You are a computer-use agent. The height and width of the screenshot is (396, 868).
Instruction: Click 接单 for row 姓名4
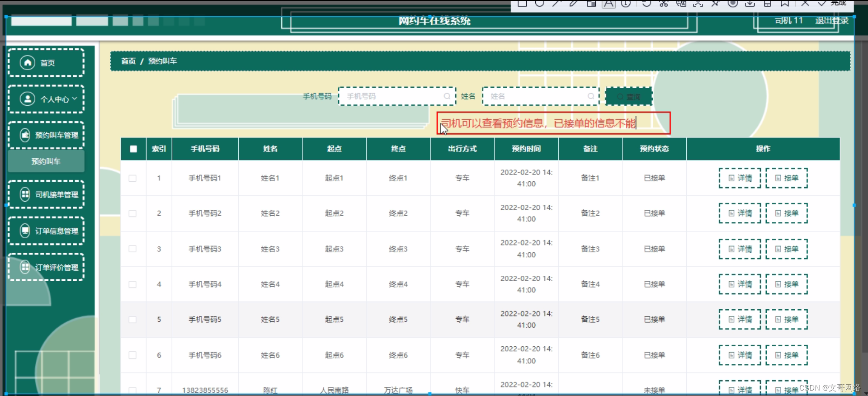(x=787, y=284)
